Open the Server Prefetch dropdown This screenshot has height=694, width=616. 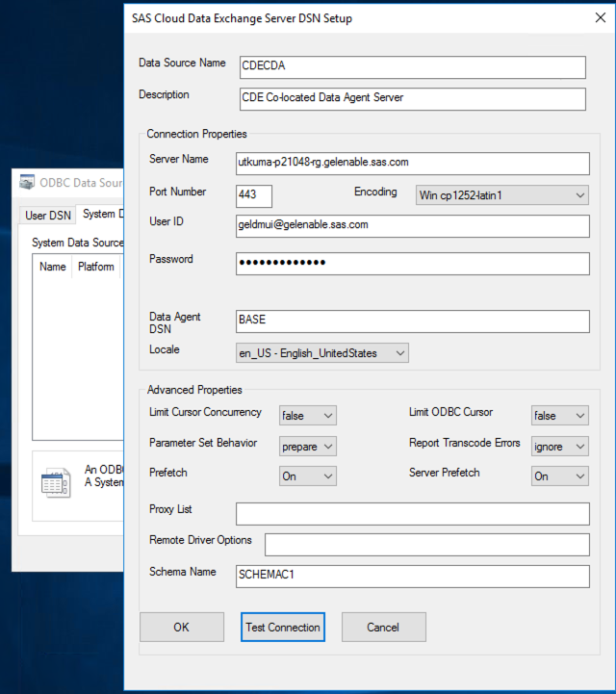pyautogui.click(x=560, y=476)
